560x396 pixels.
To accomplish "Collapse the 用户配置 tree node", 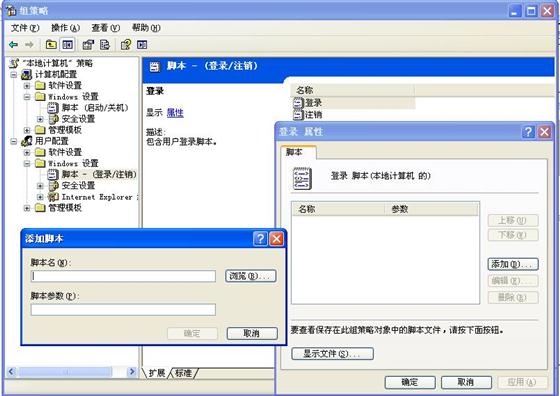I will pos(14,141).
